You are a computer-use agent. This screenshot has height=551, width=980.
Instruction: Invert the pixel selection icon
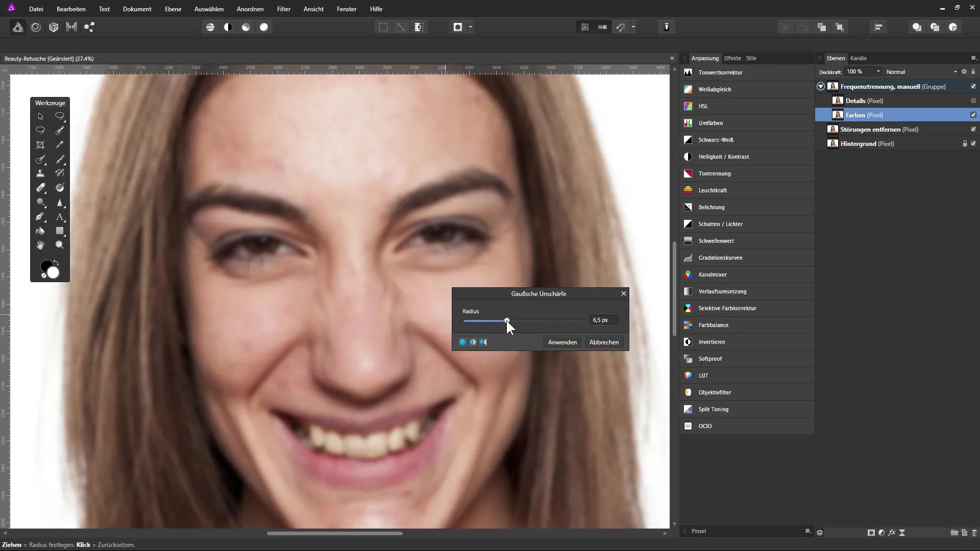[419, 28]
